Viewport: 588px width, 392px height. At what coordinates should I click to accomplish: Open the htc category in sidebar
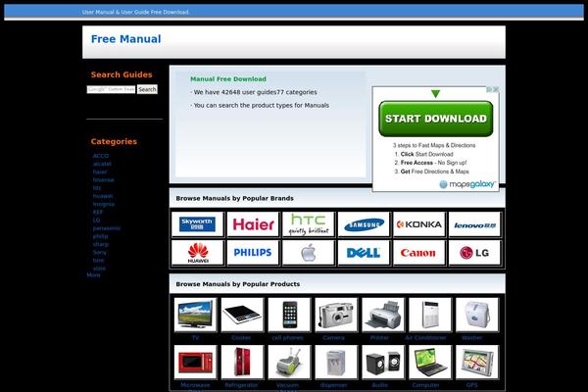pyautogui.click(x=97, y=188)
